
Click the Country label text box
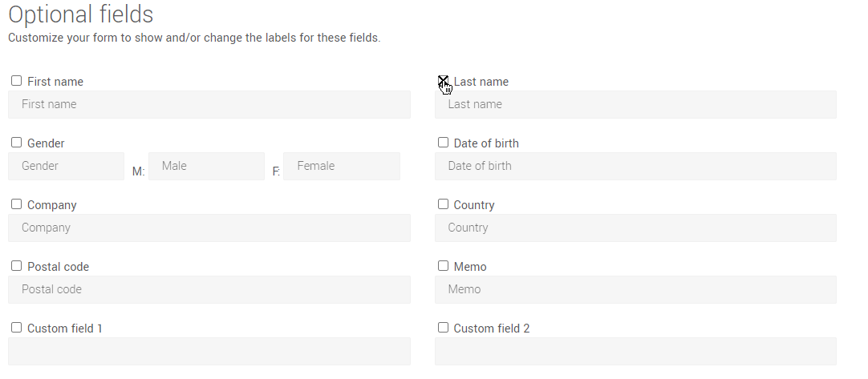click(x=635, y=228)
